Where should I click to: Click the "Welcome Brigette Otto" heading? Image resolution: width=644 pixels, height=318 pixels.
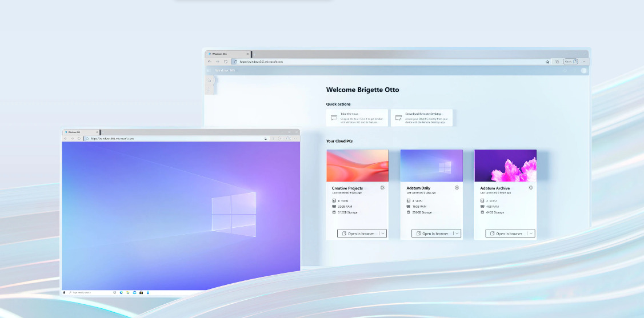362,90
